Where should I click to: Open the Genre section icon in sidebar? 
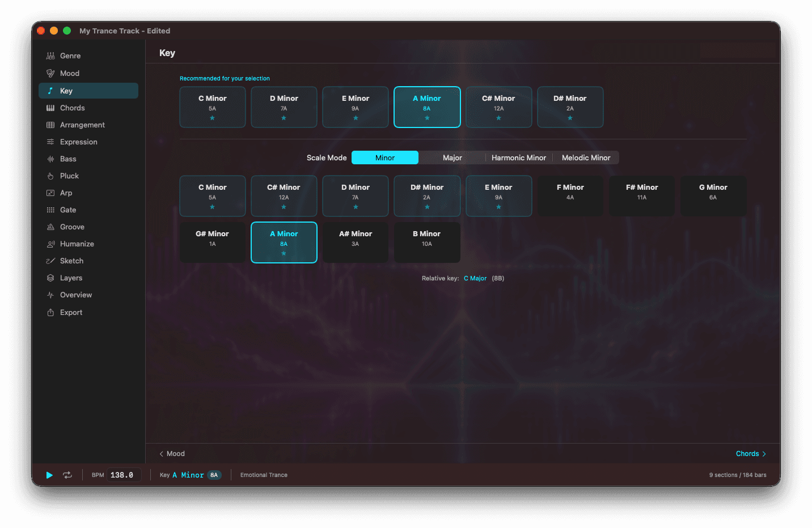(50, 56)
